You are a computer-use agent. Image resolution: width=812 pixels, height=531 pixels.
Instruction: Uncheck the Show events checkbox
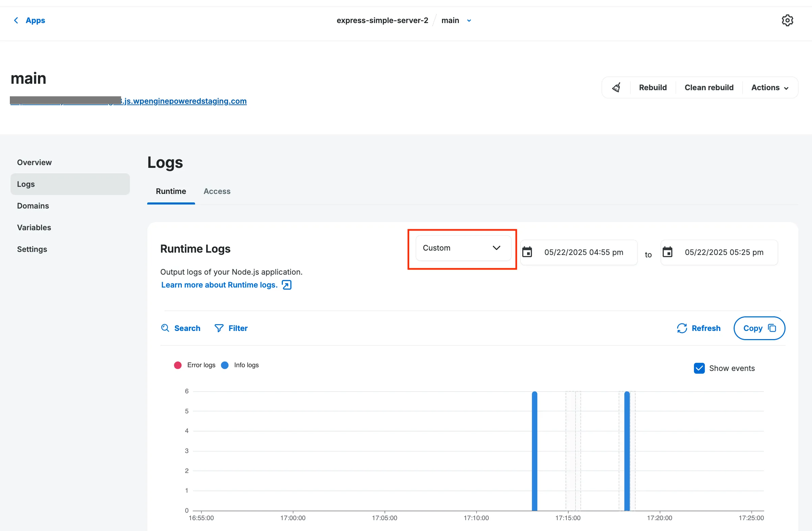click(x=699, y=368)
